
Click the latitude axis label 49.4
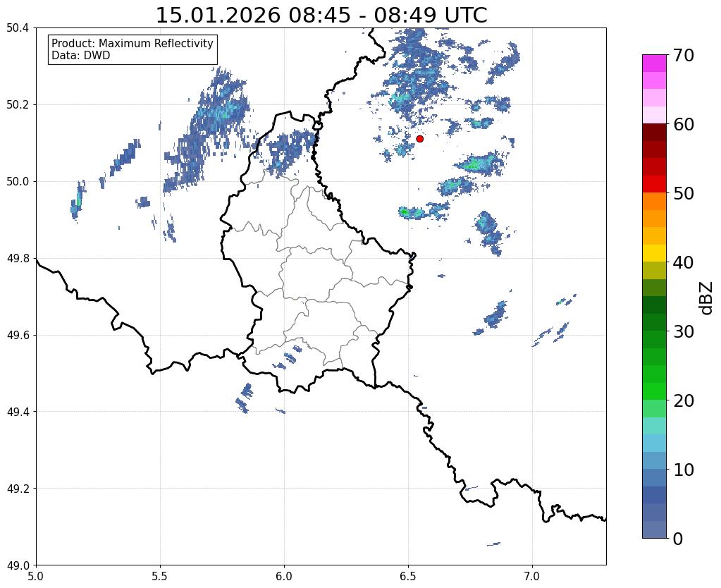(x=18, y=412)
